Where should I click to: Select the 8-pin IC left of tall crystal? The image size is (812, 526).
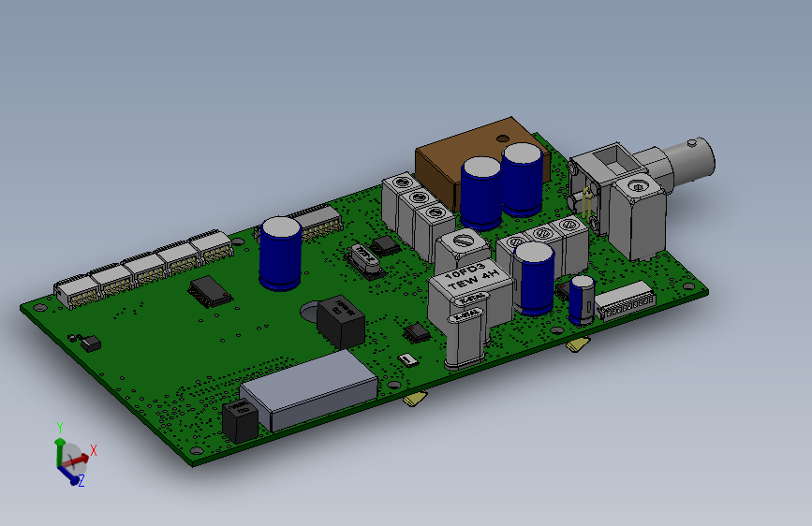[417, 333]
